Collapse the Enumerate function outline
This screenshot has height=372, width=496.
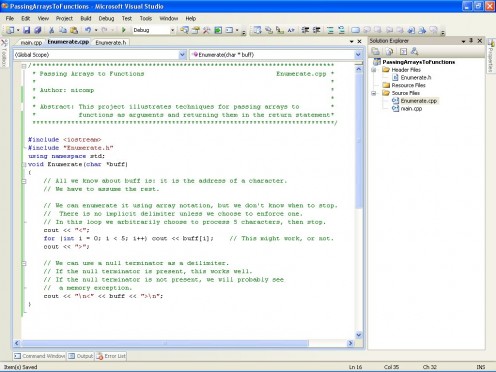(x=24, y=164)
